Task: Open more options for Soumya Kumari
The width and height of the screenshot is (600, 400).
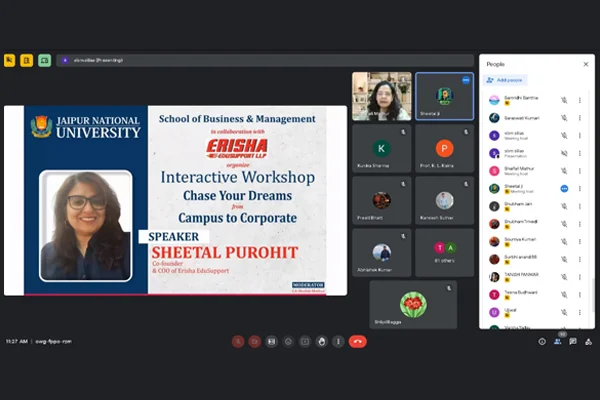Action: click(x=580, y=242)
